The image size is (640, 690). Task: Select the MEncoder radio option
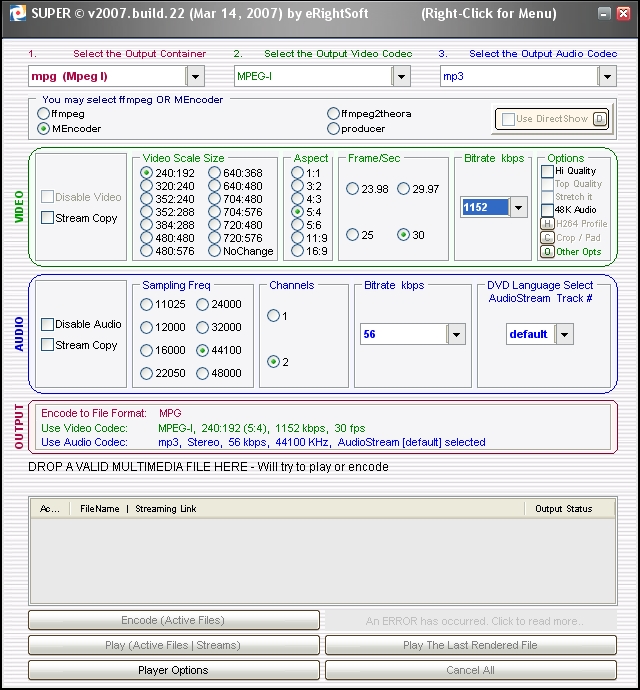[x=43, y=128]
